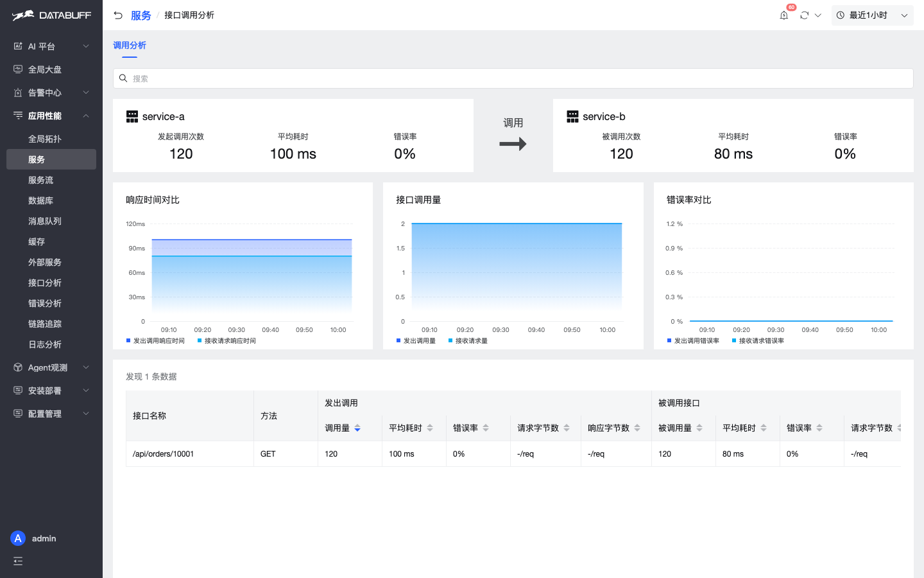924x578 pixels.
Task: Select 服务 sidebar item
Action: click(x=51, y=159)
